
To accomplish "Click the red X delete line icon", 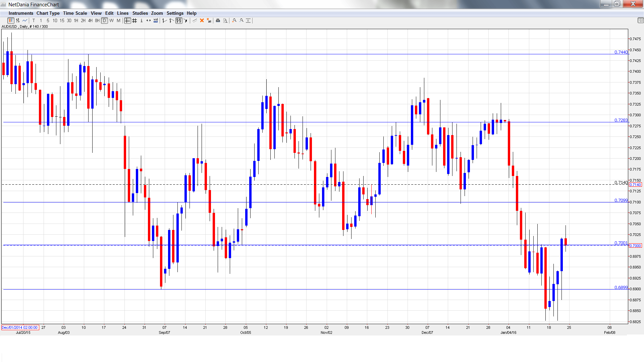I will [202, 20].
